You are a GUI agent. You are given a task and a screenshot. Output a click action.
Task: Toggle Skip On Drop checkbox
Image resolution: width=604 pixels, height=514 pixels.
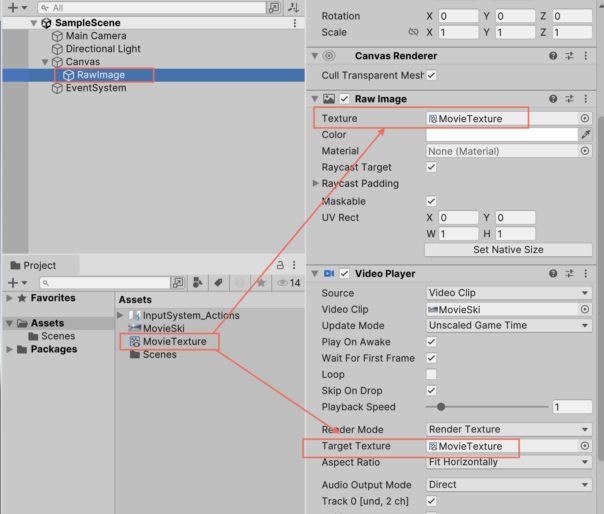431,390
